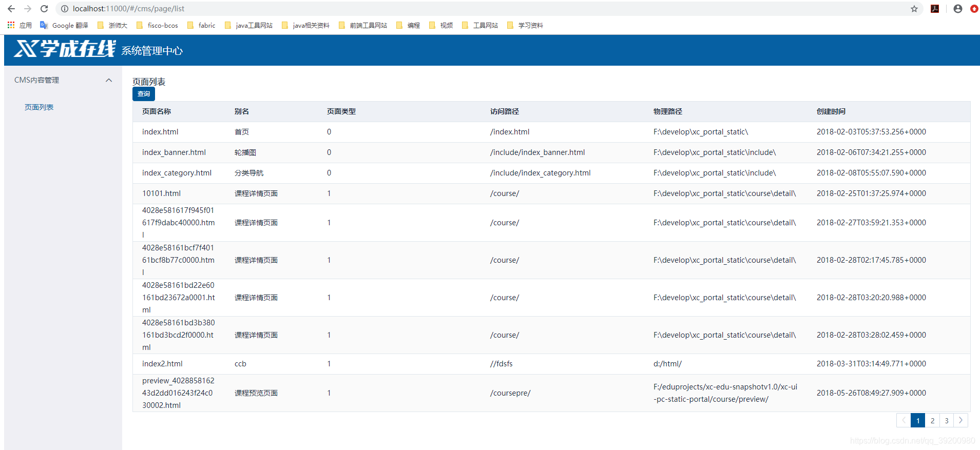
Task: Open the PDF extension icon
Action: (935, 9)
